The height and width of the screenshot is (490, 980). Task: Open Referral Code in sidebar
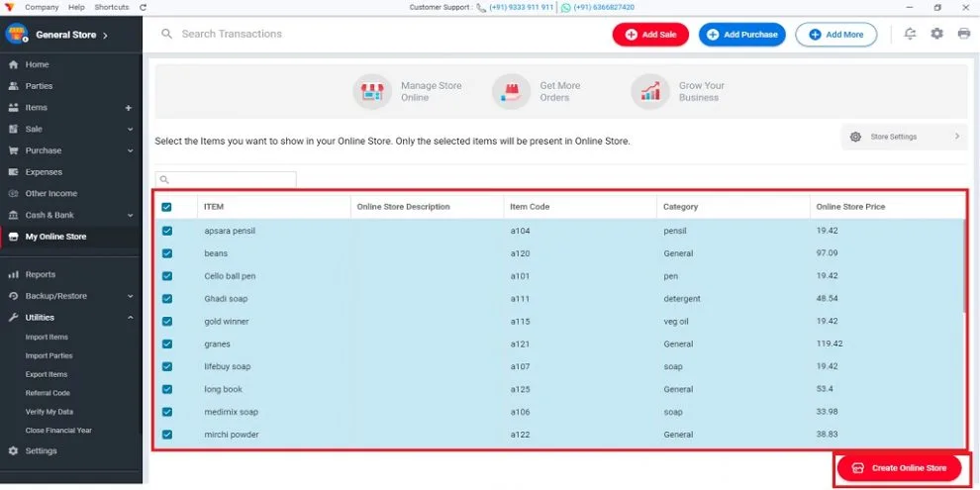[x=48, y=393]
